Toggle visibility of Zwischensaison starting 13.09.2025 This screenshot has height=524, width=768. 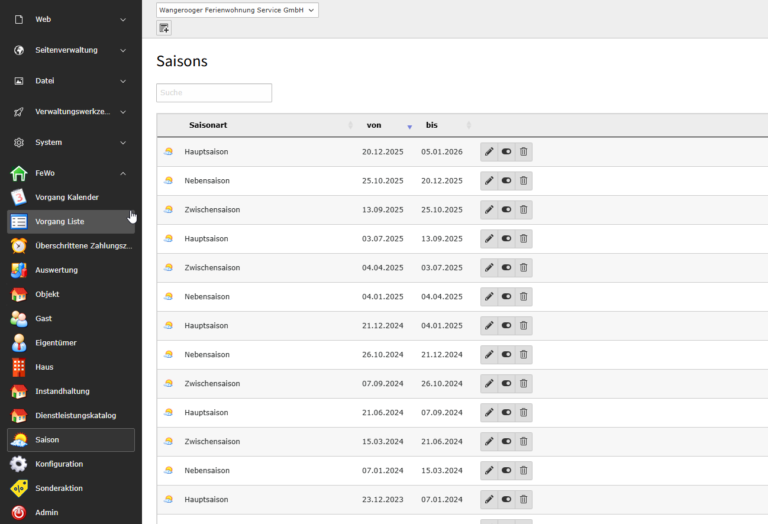(x=506, y=210)
